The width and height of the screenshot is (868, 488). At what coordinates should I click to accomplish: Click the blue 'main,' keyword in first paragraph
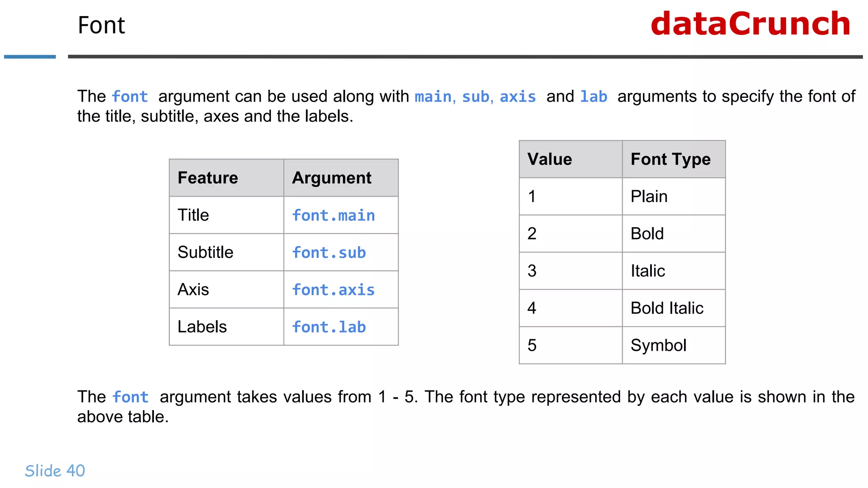(x=435, y=97)
